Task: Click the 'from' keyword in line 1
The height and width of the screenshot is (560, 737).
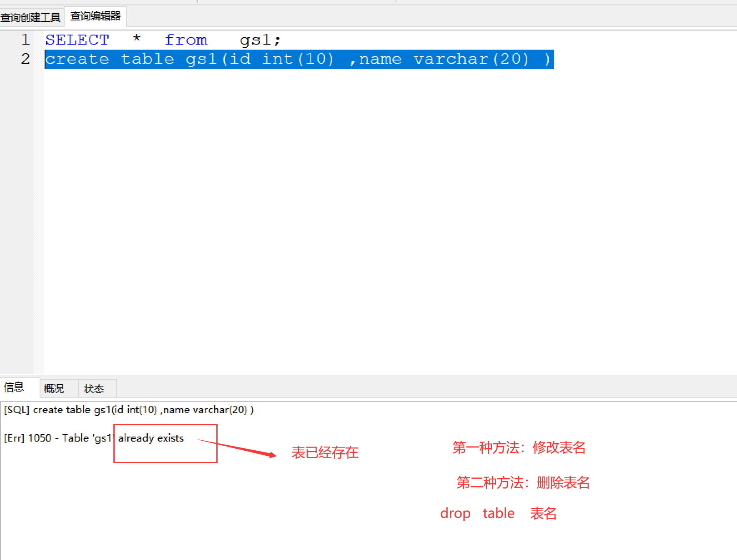Action: click(186, 40)
